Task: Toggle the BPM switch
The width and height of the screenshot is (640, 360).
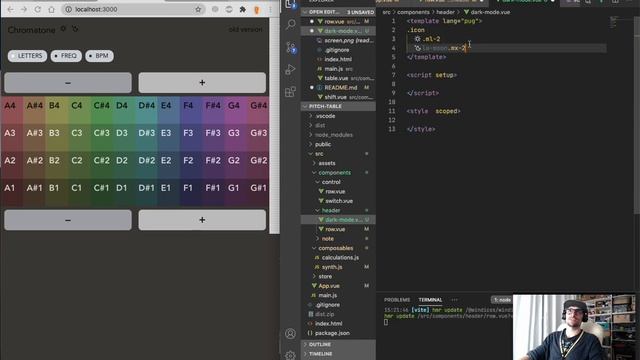Action: pos(99,56)
